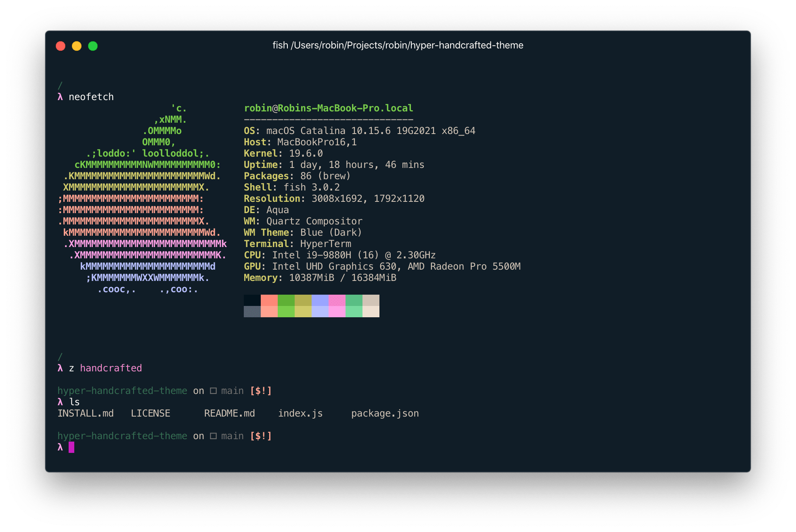Image resolution: width=796 pixels, height=532 pixels.
Task: Click the olive yellow swatch in upper row
Action: click(303, 300)
